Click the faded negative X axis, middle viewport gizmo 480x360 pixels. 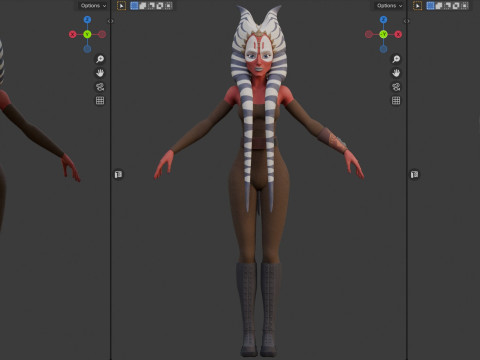368,34
